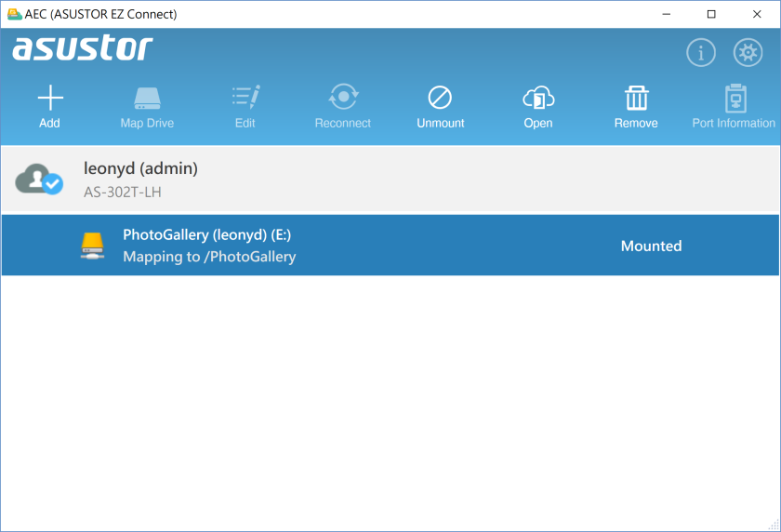Click the window resize grip
This screenshot has height=532, width=781.
(774, 525)
